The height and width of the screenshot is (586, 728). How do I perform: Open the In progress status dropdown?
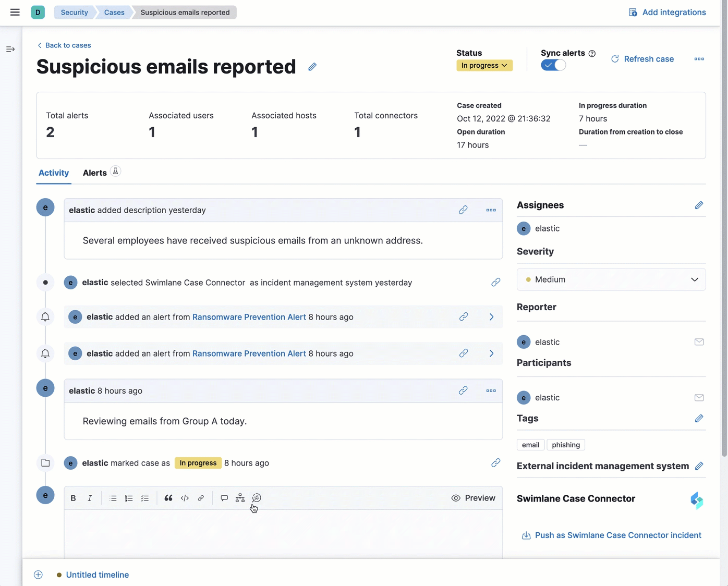click(484, 66)
